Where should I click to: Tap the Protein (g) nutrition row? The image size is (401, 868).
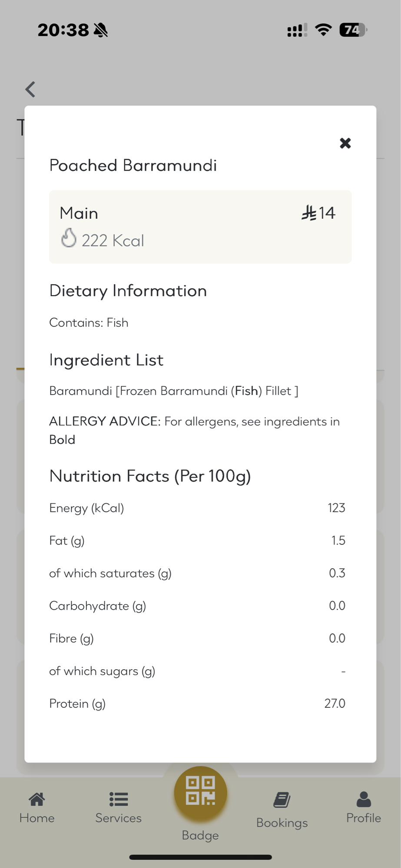point(197,704)
